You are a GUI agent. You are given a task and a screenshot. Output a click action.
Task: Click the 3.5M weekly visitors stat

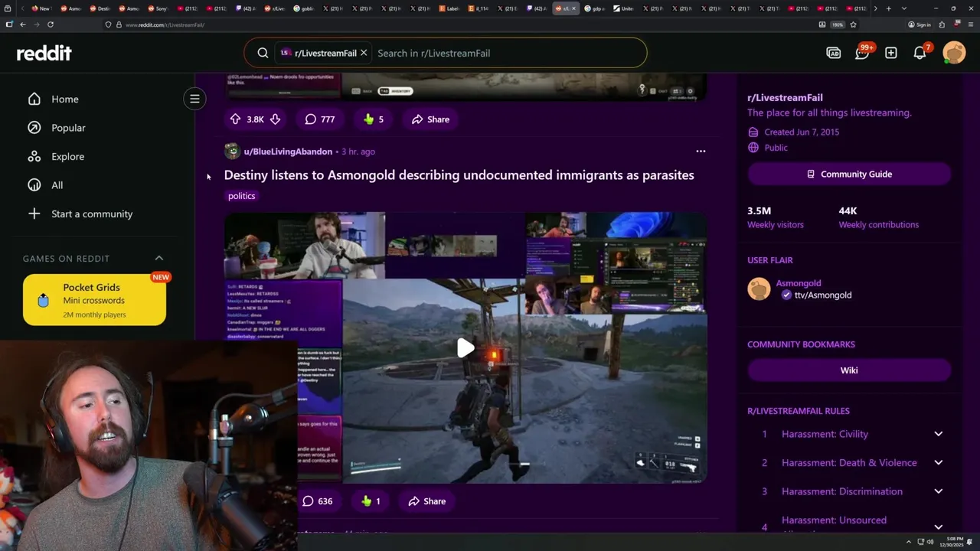(x=776, y=217)
